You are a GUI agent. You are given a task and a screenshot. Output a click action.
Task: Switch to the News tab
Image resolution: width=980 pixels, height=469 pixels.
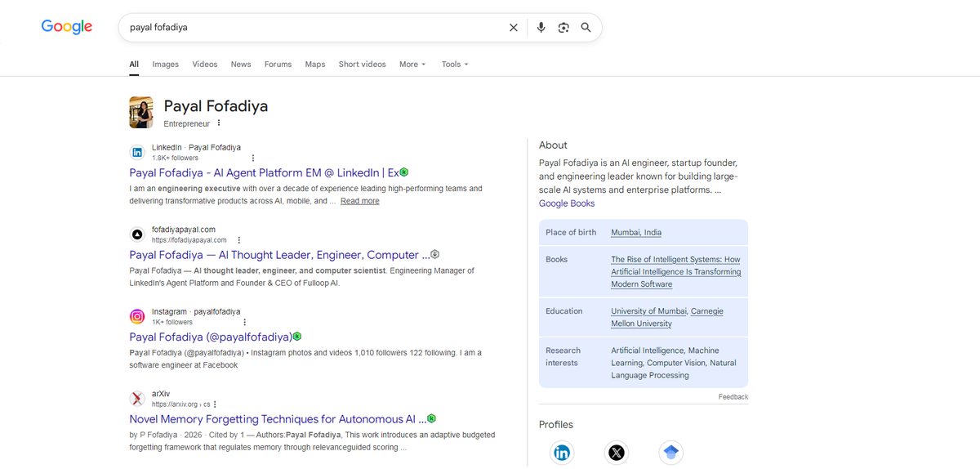(x=241, y=65)
